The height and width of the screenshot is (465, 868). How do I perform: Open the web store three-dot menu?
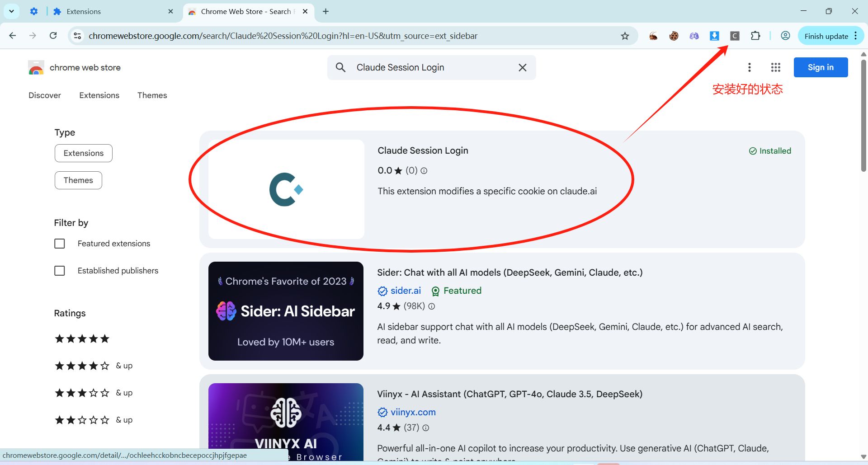point(749,67)
